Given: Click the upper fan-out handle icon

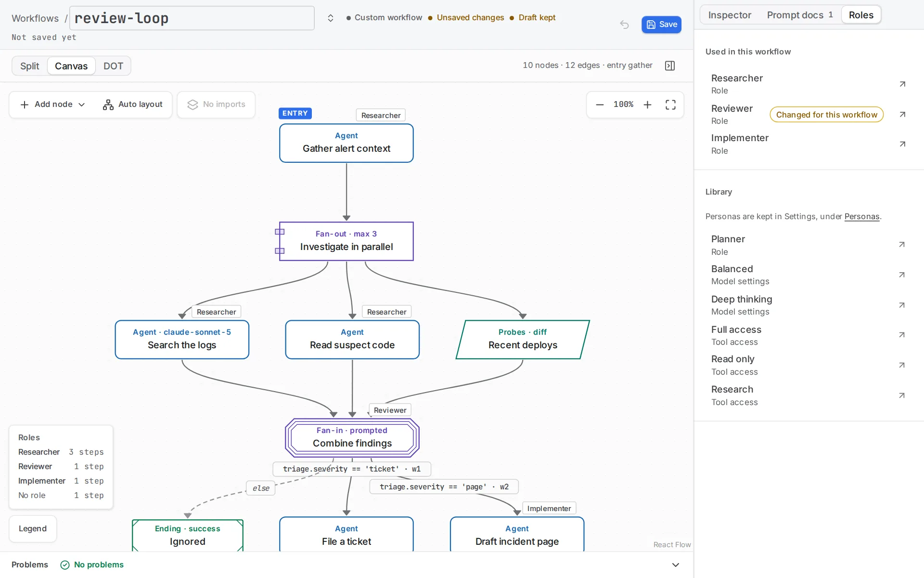Looking at the screenshot, I should 280,232.
